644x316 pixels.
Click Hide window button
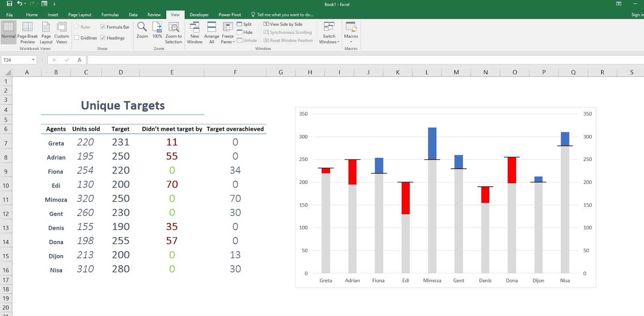[x=245, y=32]
